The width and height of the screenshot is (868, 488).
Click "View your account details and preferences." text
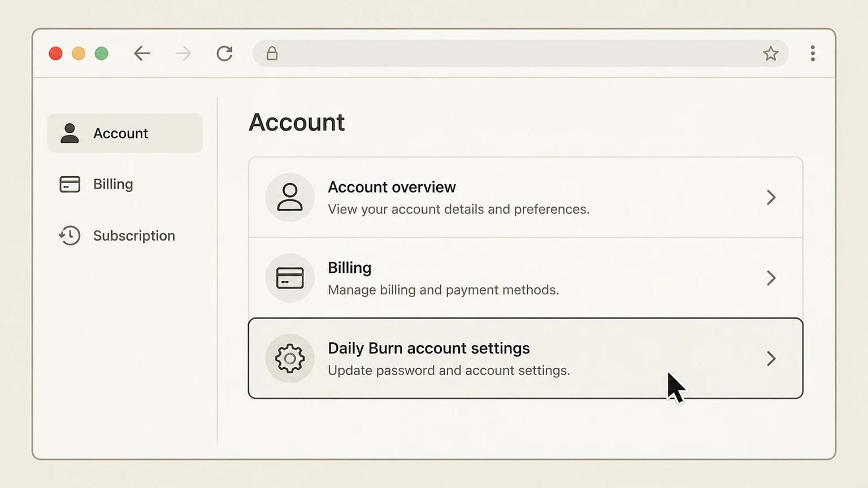coord(459,210)
